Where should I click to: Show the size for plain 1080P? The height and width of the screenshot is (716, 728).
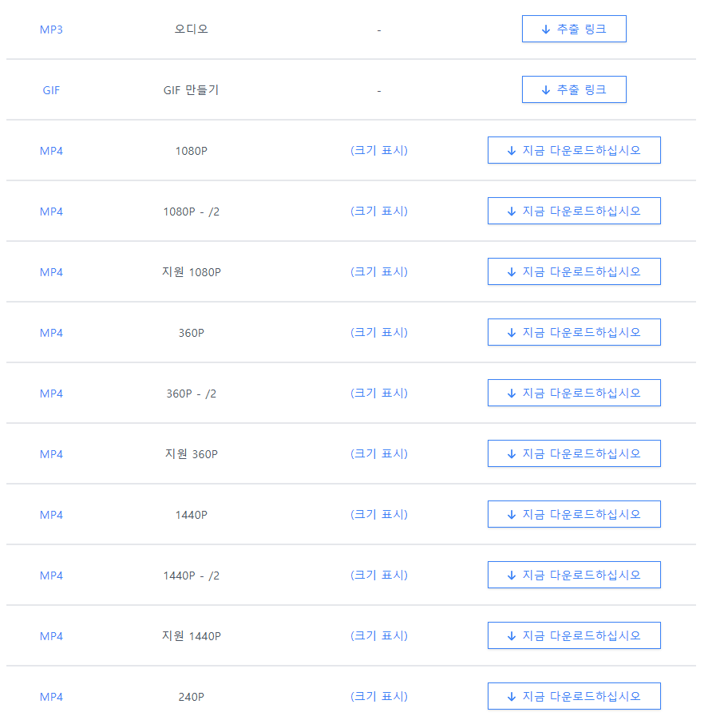(x=379, y=150)
